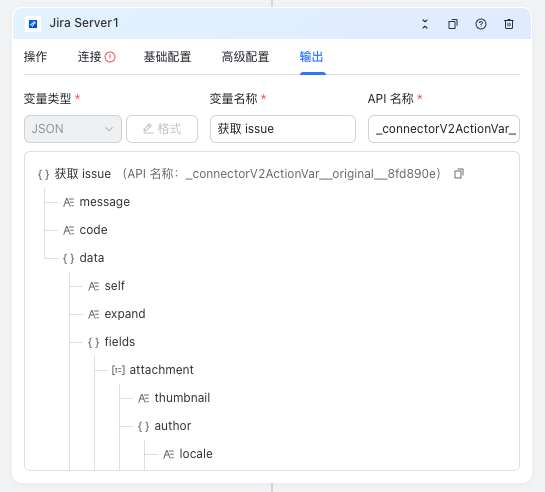Click the string type icon beside thumbnail

pos(144,398)
